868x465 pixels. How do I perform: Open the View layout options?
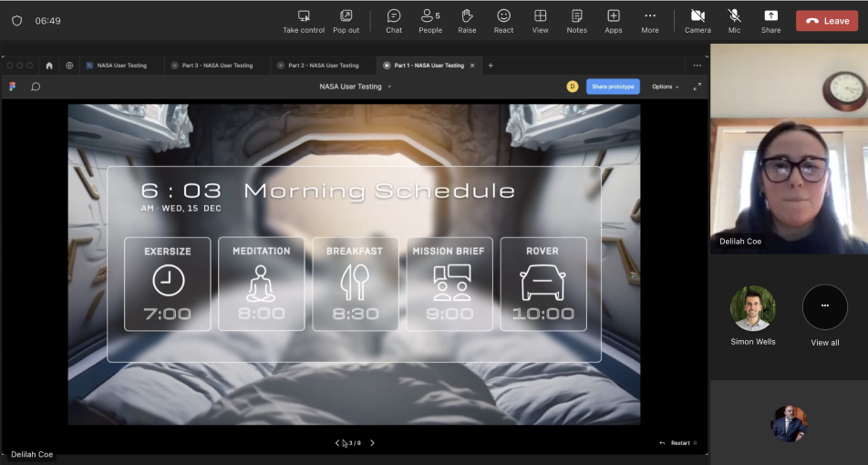click(x=540, y=22)
